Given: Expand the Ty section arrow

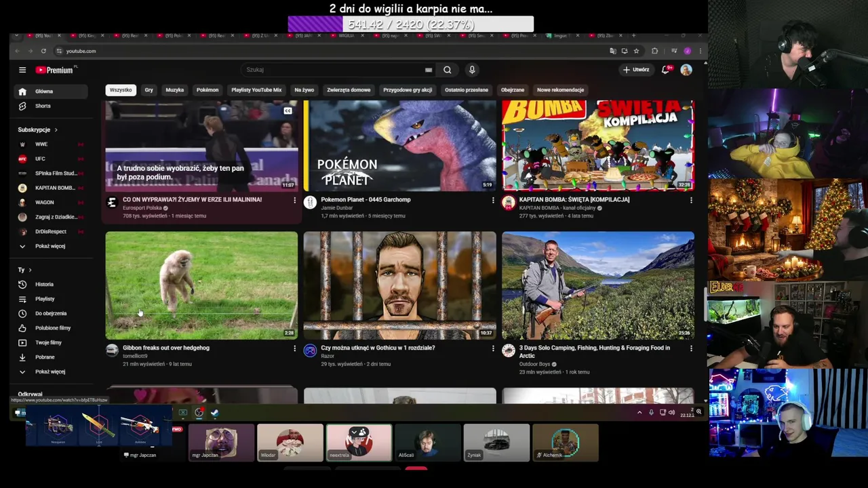Looking at the screenshot, I should click(30, 270).
